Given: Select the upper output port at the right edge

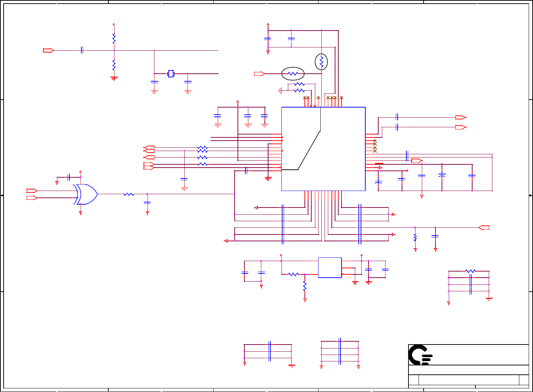Looking at the screenshot, I should point(461,117).
